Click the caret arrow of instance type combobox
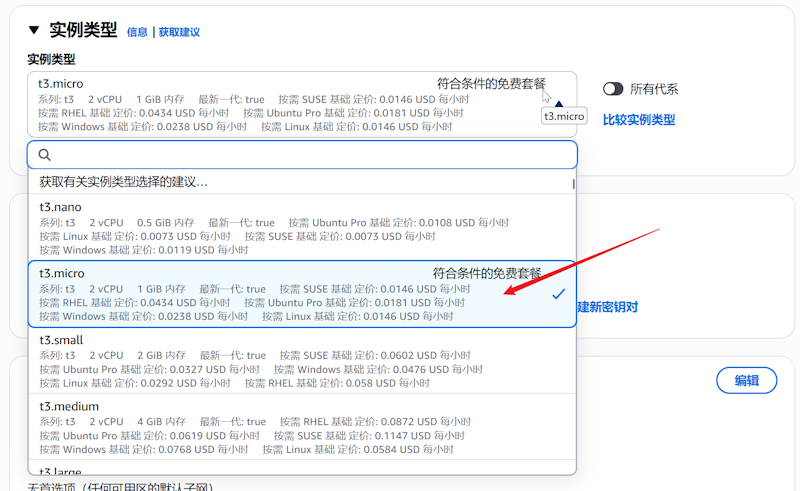 click(558, 104)
